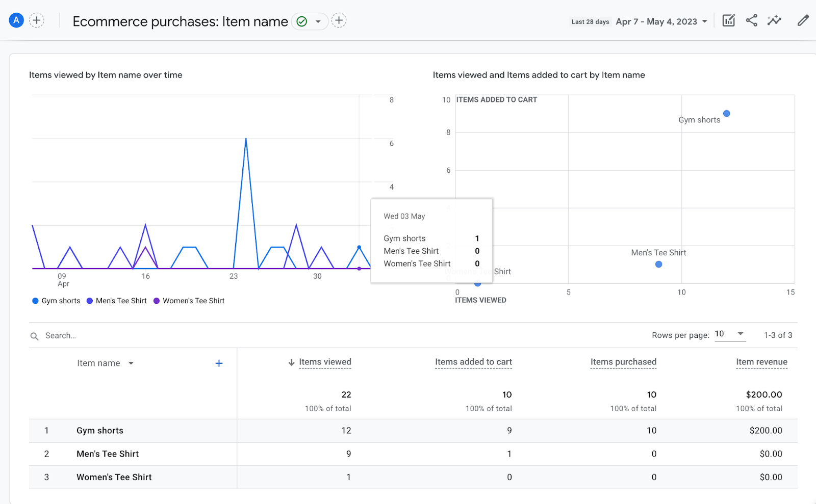
Task: Click the search magnifier icon in table
Action: (x=35, y=336)
